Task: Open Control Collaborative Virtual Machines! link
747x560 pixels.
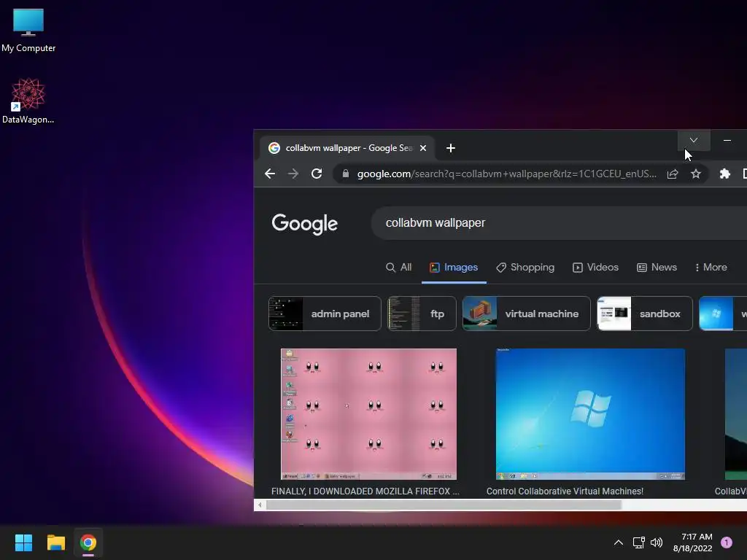Action: point(565,491)
